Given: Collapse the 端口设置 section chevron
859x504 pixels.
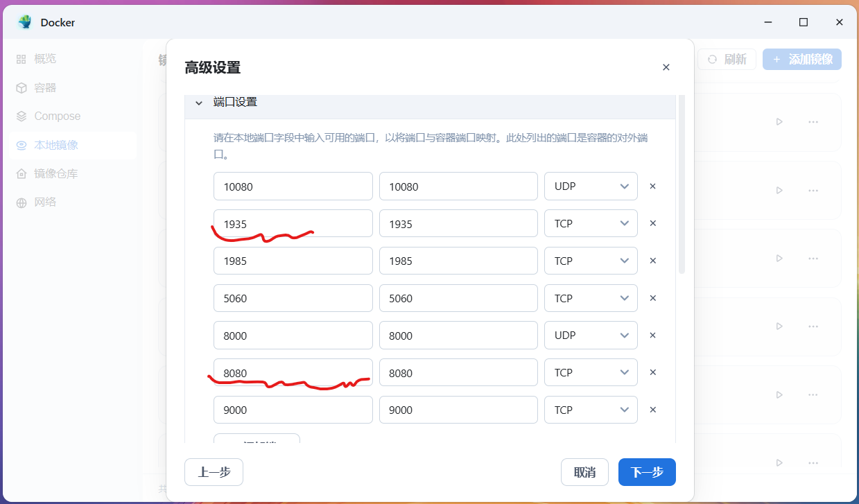Looking at the screenshot, I should 199,103.
